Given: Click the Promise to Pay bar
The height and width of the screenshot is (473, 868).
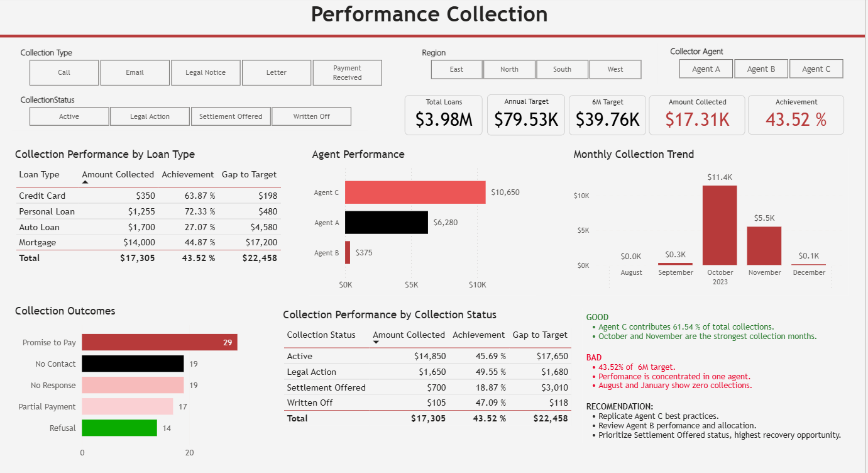Looking at the screenshot, I should click(160, 343).
